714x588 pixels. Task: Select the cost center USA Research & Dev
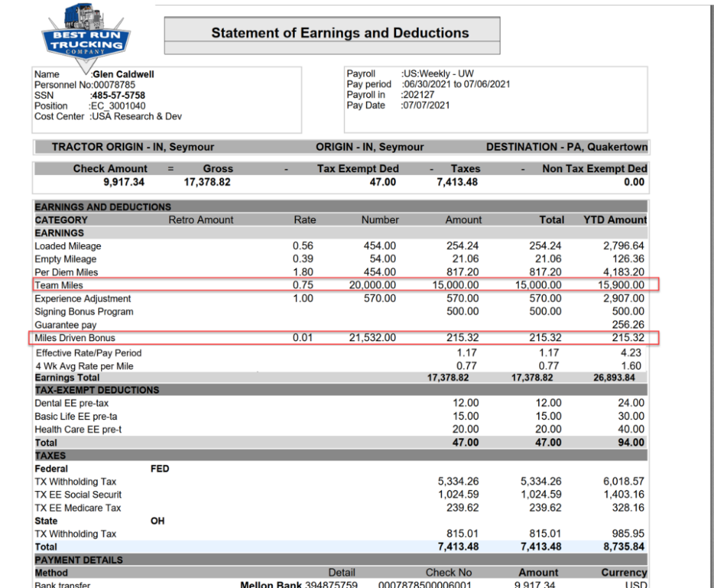coord(137,116)
